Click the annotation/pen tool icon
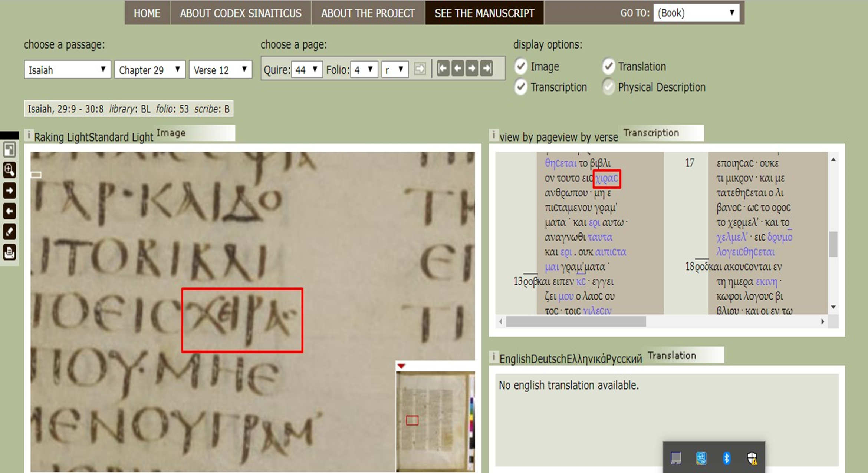 [10, 232]
